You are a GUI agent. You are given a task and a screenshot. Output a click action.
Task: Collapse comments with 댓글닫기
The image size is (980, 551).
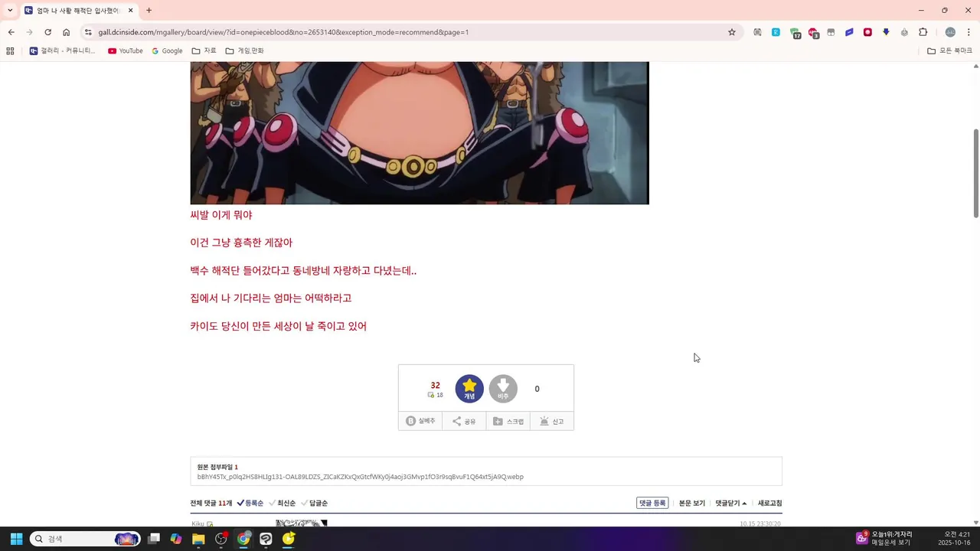(731, 504)
